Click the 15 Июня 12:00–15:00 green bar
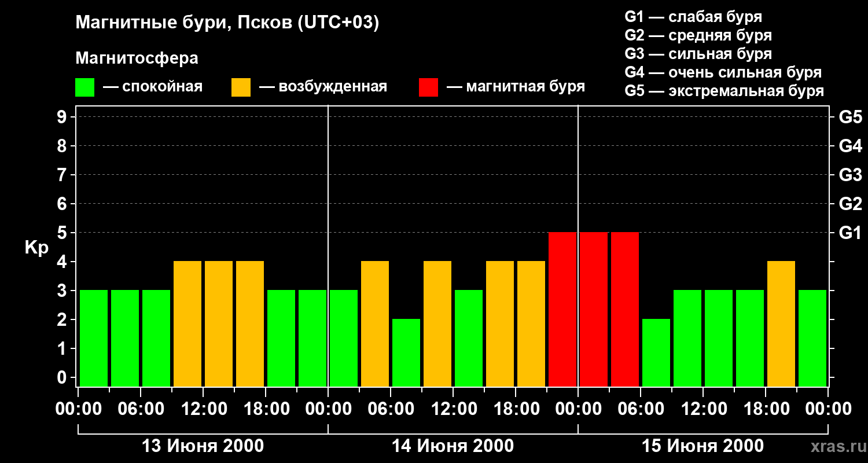 click(x=719, y=338)
